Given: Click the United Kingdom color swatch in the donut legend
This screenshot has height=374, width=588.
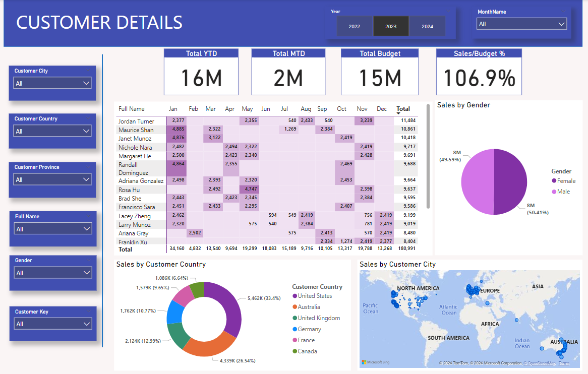Looking at the screenshot, I should [295, 318].
